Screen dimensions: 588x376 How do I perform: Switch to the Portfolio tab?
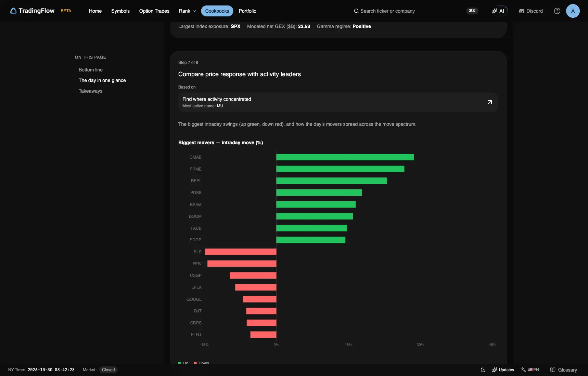[x=247, y=11]
